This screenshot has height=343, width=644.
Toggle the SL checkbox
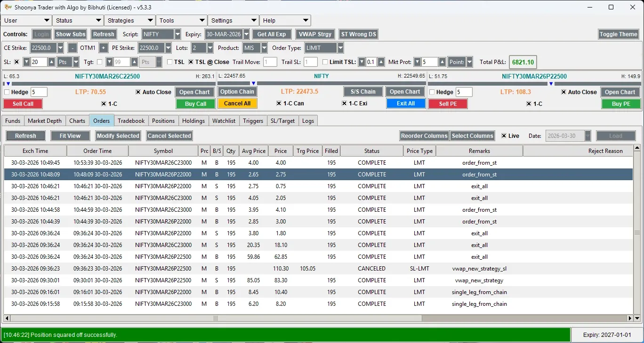coord(17,62)
